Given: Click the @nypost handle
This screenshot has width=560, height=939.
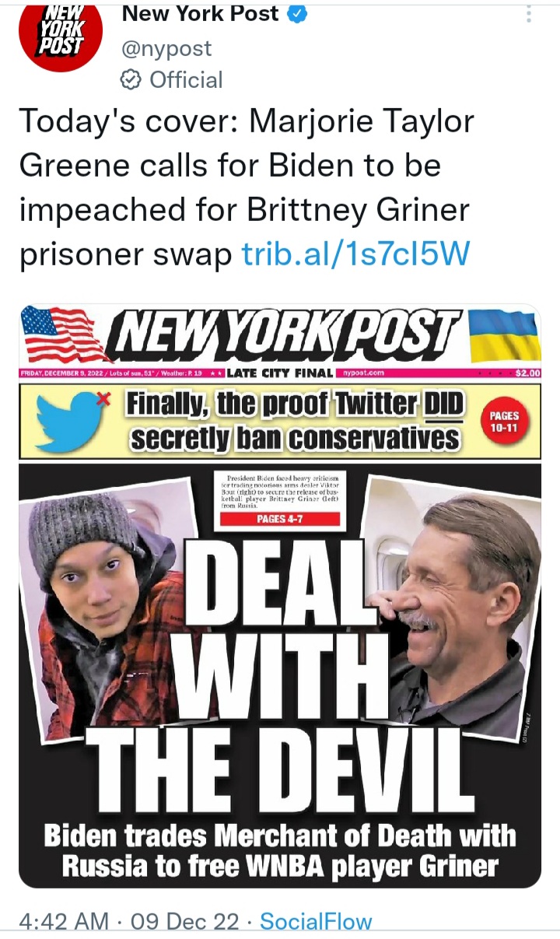Looking at the screenshot, I should coord(166,47).
